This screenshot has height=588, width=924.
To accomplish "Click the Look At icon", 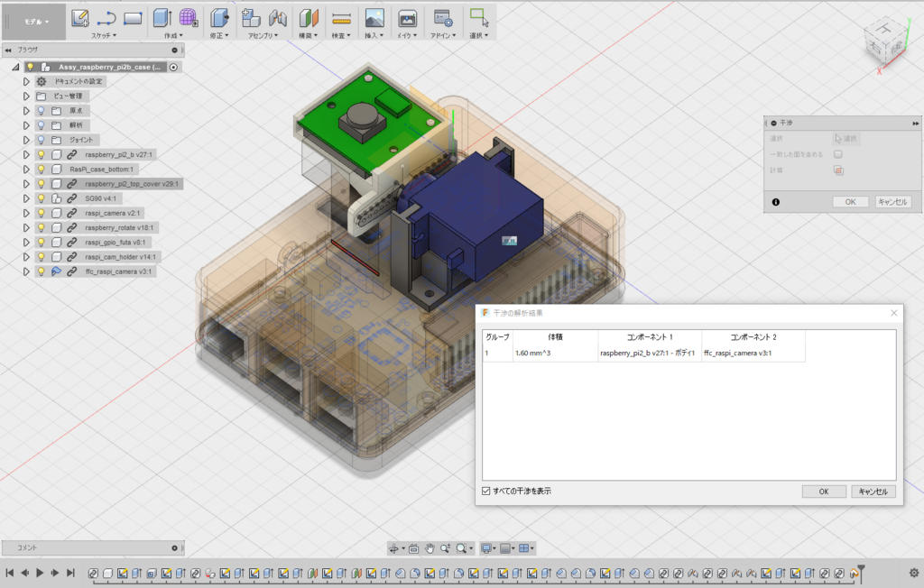I will [413, 548].
